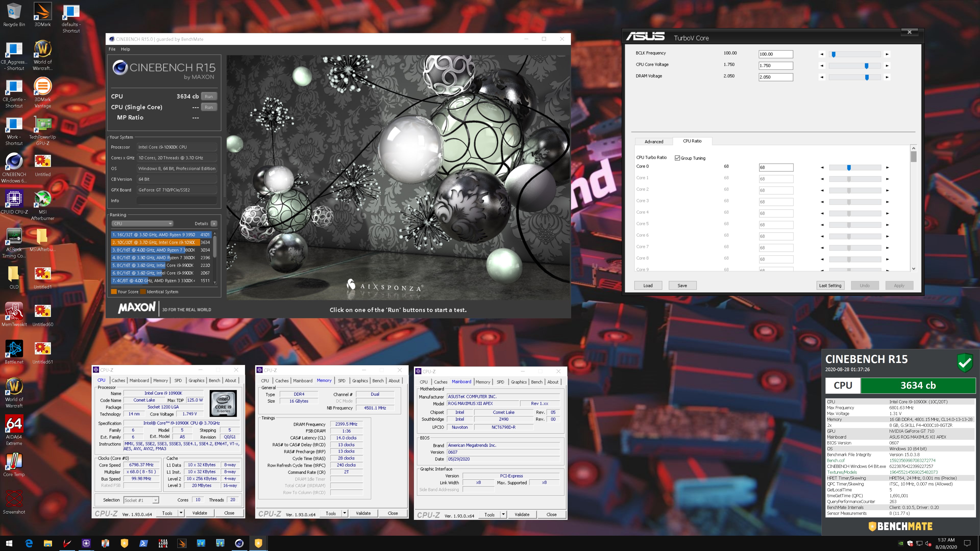Open Bench tab in CPU-Z CPU window
Screen dimensions: 980x551
pyautogui.click(x=214, y=380)
